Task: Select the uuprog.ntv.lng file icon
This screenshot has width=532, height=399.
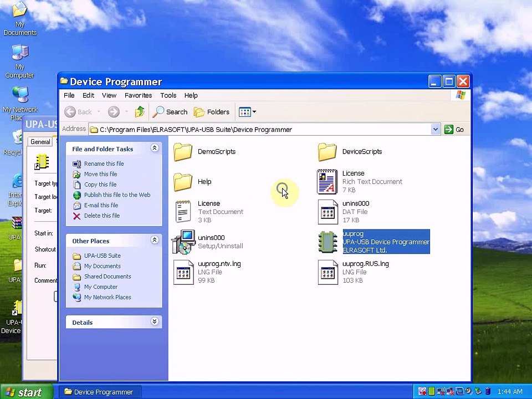Action: tap(183, 272)
